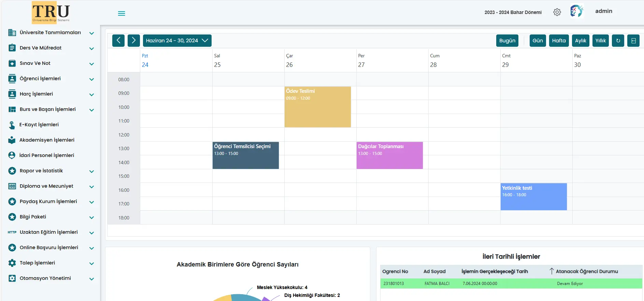This screenshot has height=301, width=644.
Task: Jump to today with Bugün button
Action: pos(507,41)
